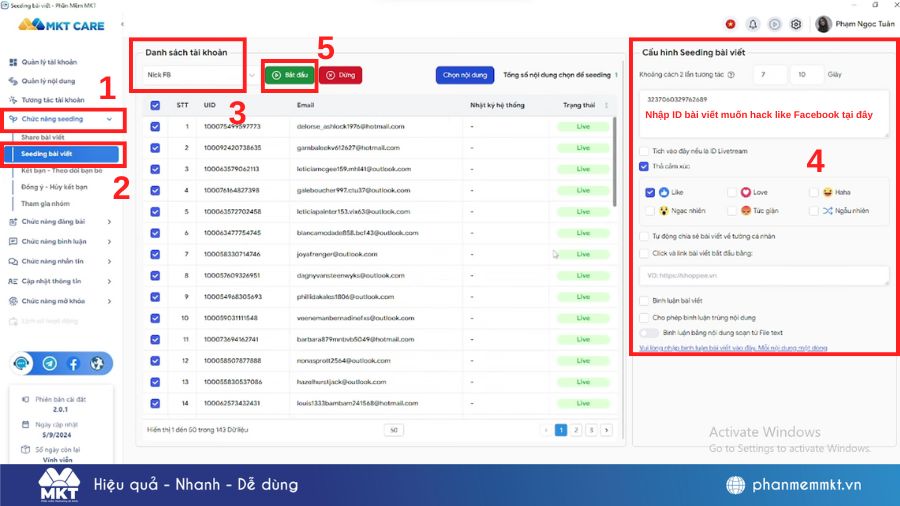This screenshot has height=506, width=900.
Task: Enable Bình luận bằng nội dung soạn từ File text
Action: click(649, 333)
